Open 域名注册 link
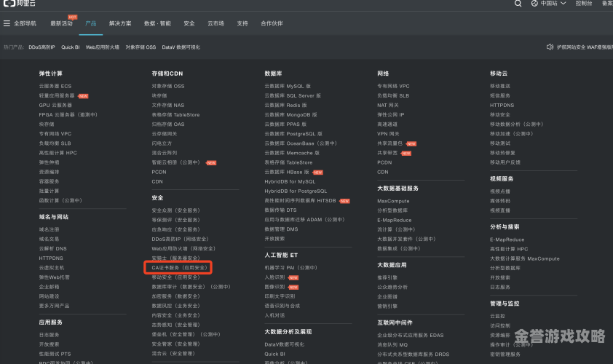 click(x=49, y=229)
